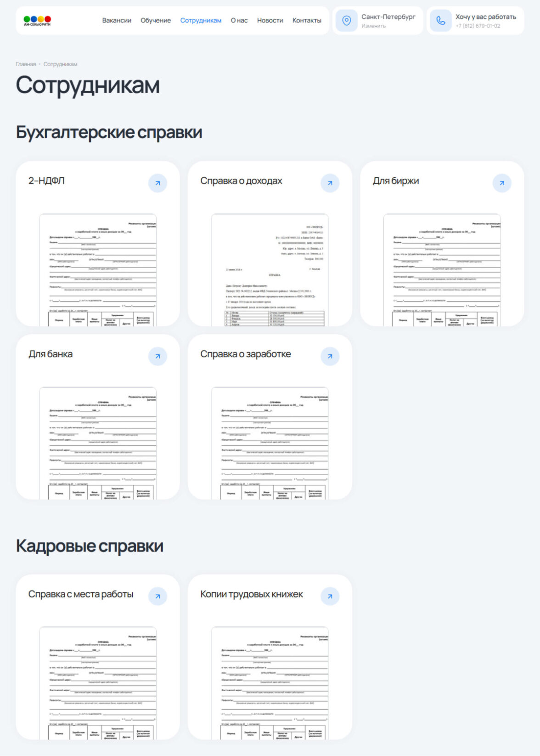Click the Справка о заработке document preview
Viewport: 540px width, 756px height.
pyautogui.click(x=270, y=443)
